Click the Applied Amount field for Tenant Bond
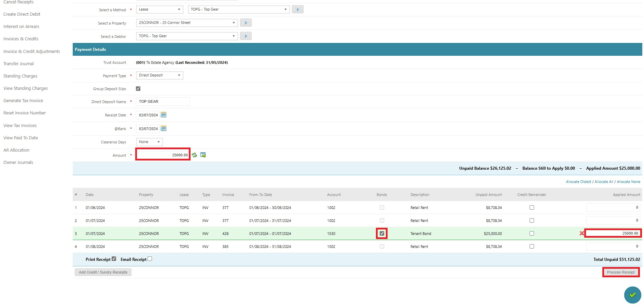This screenshot has width=644, height=308. pos(613,233)
